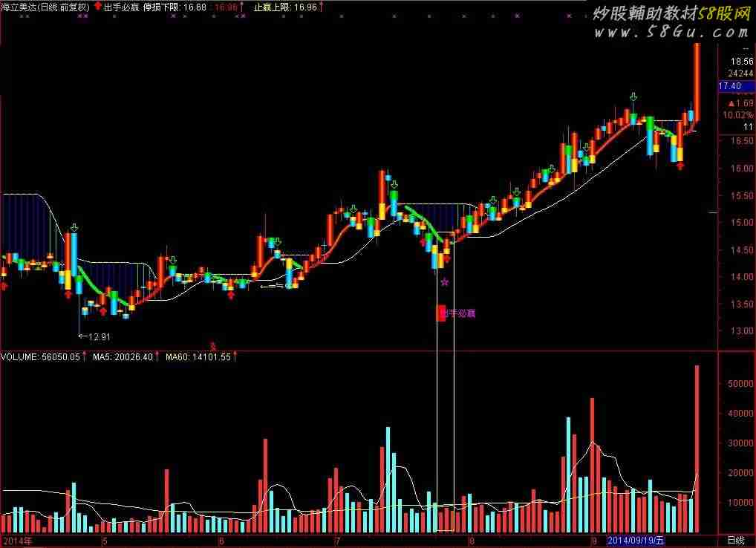
Task: Click the 12.91 lowest price label
Action: pos(100,336)
